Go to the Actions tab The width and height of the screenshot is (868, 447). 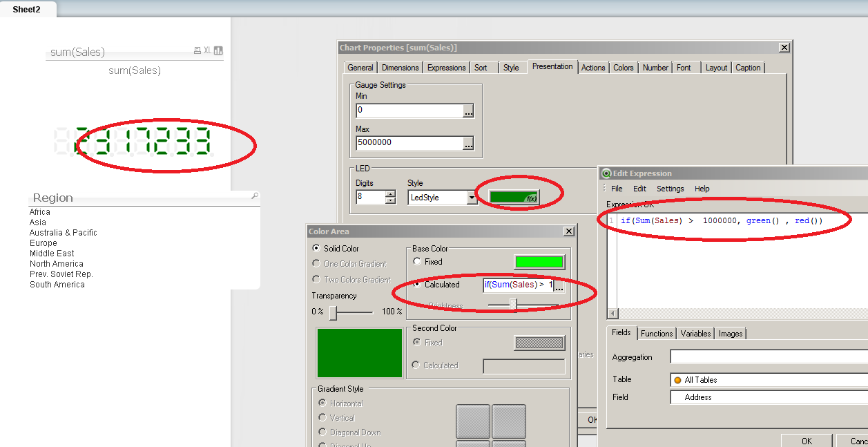coord(593,68)
